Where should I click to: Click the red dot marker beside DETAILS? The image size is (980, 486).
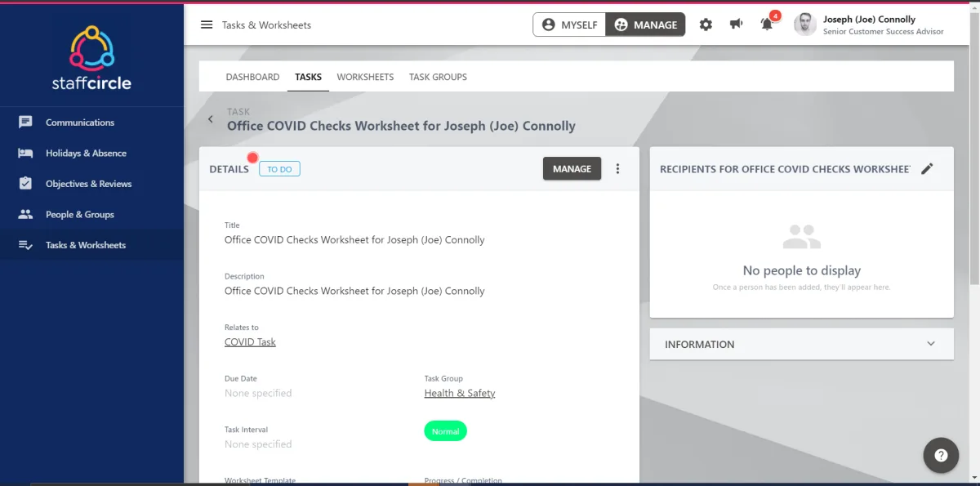[x=252, y=158]
